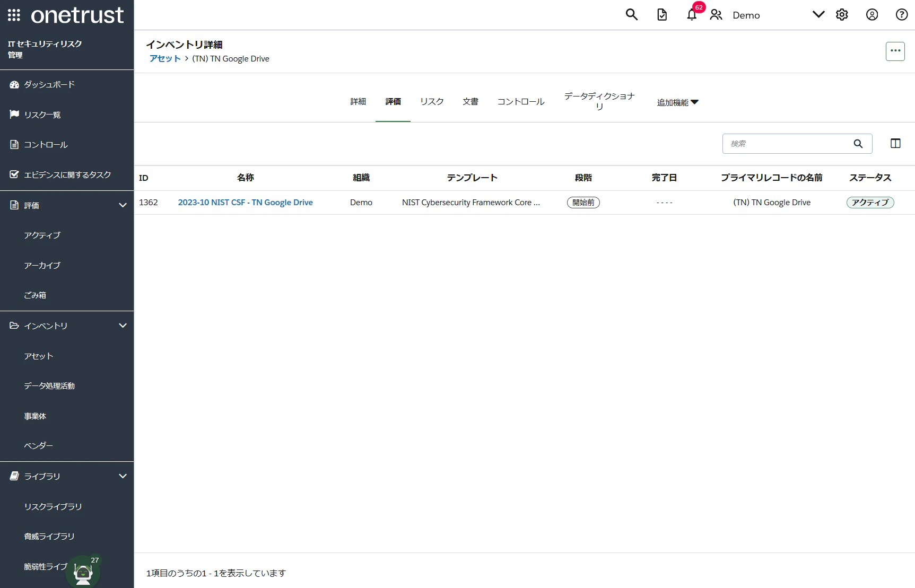Click the search magnifier inside 検索 field
The height and width of the screenshot is (588, 915).
(858, 144)
